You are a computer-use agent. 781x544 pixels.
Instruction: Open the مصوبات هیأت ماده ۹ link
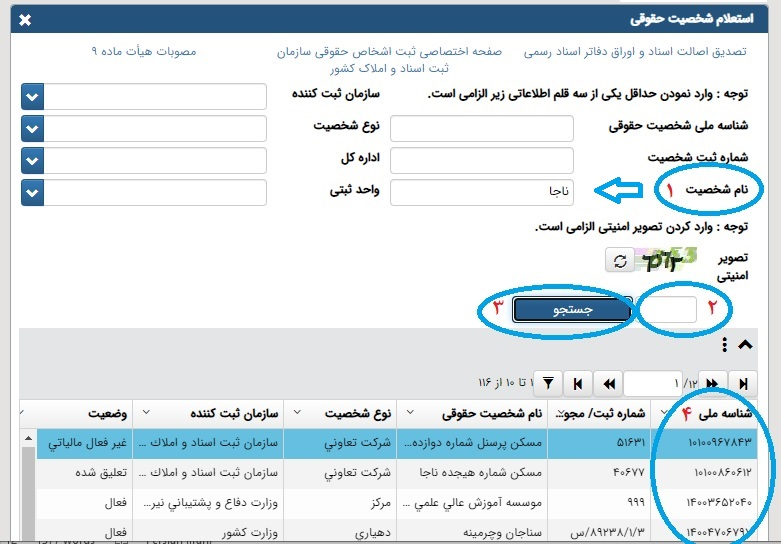(x=143, y=50)
